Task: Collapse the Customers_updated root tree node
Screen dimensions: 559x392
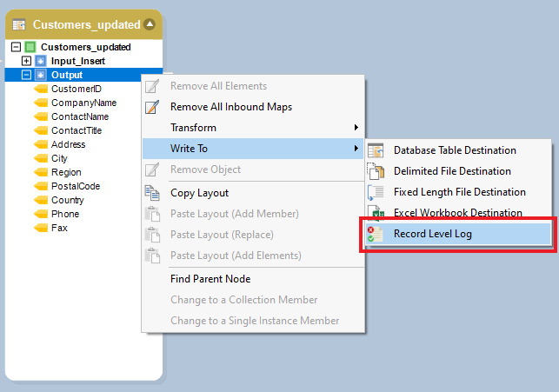Action: (x=17, y=47)
